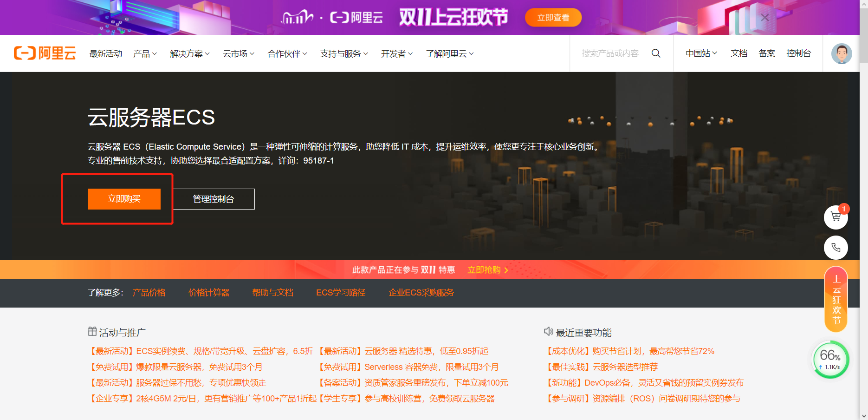
Task: Click the phone contact floating icon
Action: coord(836,248)
